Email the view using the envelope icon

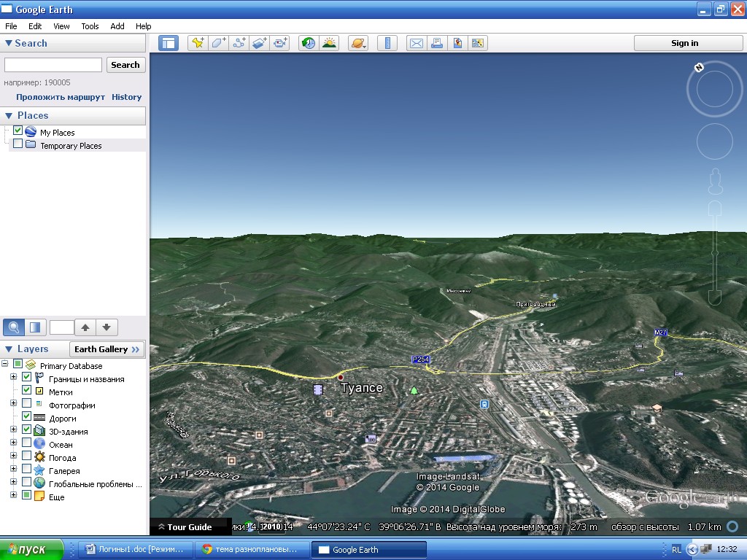[x=417, y=43]
